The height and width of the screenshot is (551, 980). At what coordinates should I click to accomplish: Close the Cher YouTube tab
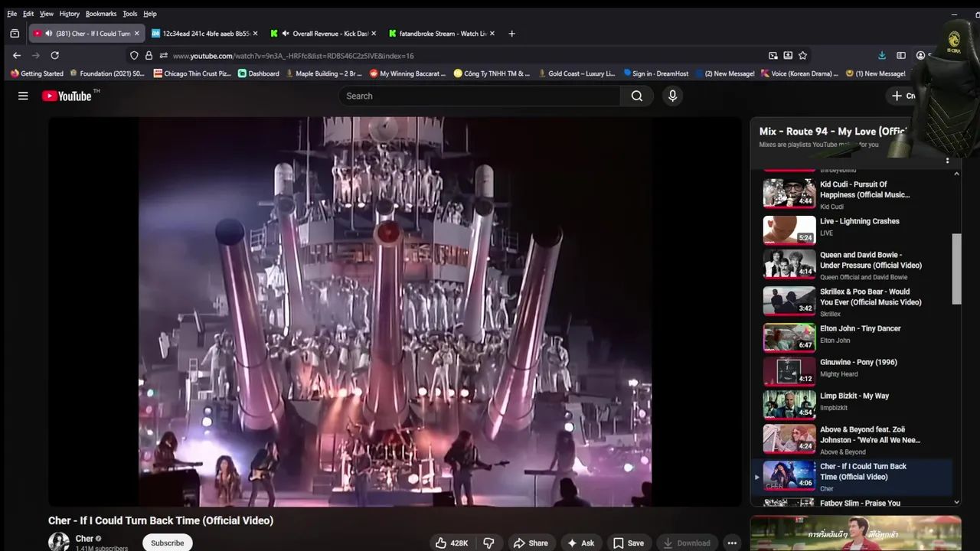click(x=137, y=34)
